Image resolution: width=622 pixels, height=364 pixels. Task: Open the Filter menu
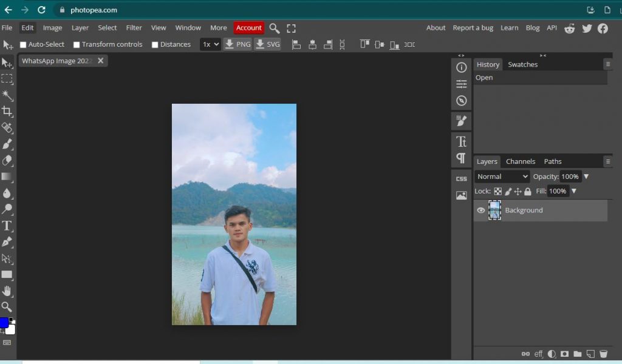click(134, 28)
